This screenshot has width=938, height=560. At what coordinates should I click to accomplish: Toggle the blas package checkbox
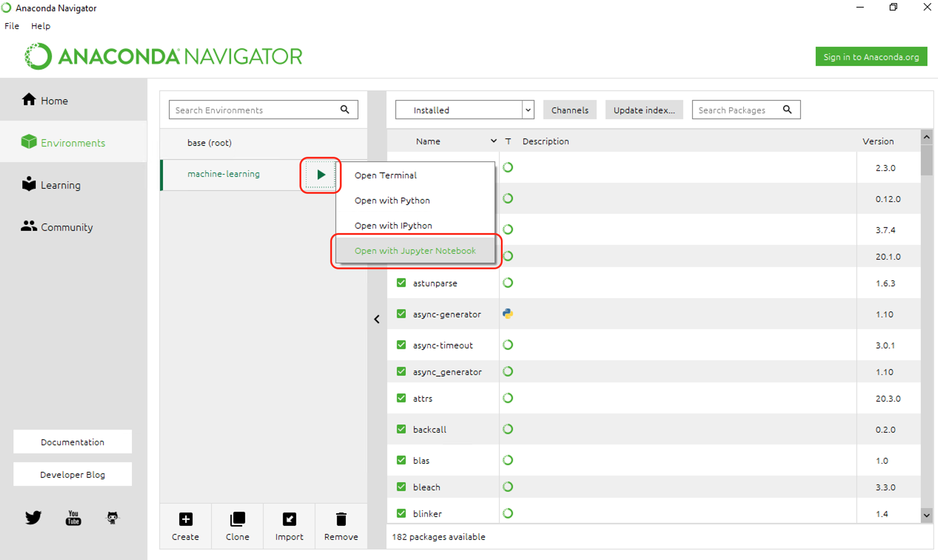coord(401,460)
